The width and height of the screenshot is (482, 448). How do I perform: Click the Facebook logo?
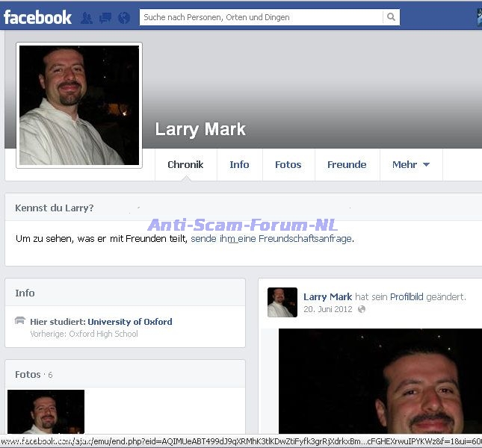[37, 16]
